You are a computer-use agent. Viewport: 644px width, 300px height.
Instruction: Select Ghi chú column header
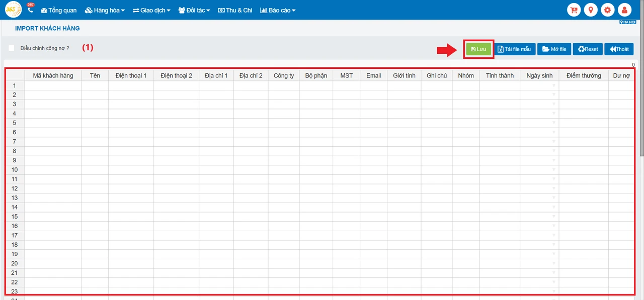point(437,76)
